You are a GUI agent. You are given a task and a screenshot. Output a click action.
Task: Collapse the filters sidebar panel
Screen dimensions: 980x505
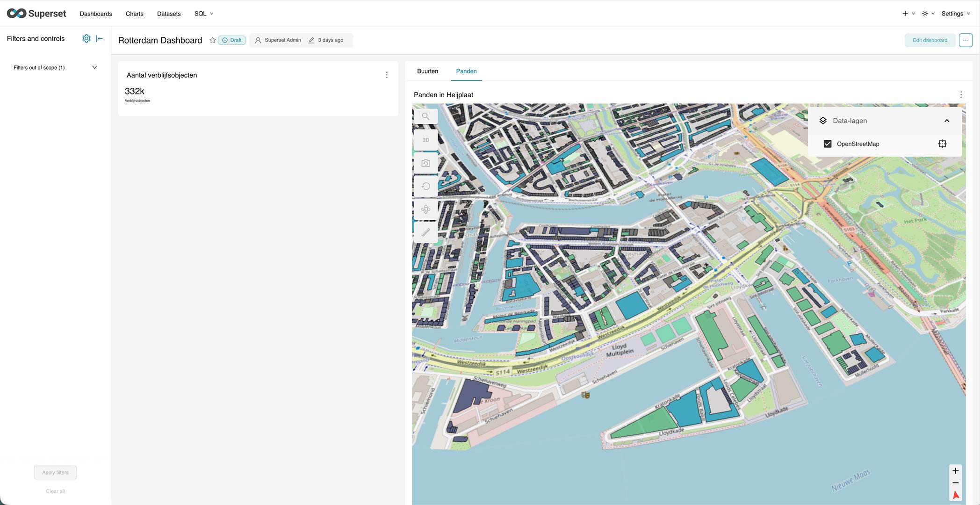tap(99, 39)
